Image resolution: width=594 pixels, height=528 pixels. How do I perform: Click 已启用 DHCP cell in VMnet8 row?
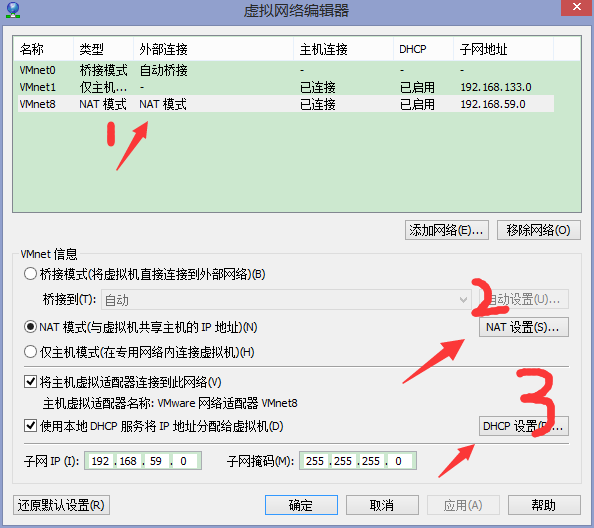[x=417, y=104]
